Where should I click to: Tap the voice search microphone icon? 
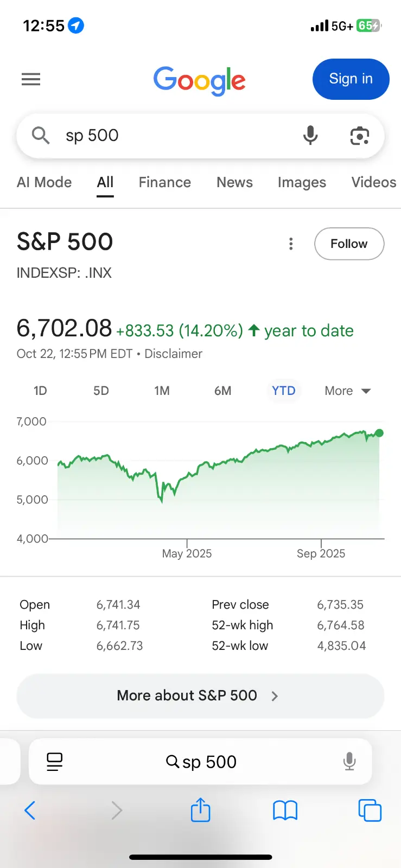click(310, 135)
